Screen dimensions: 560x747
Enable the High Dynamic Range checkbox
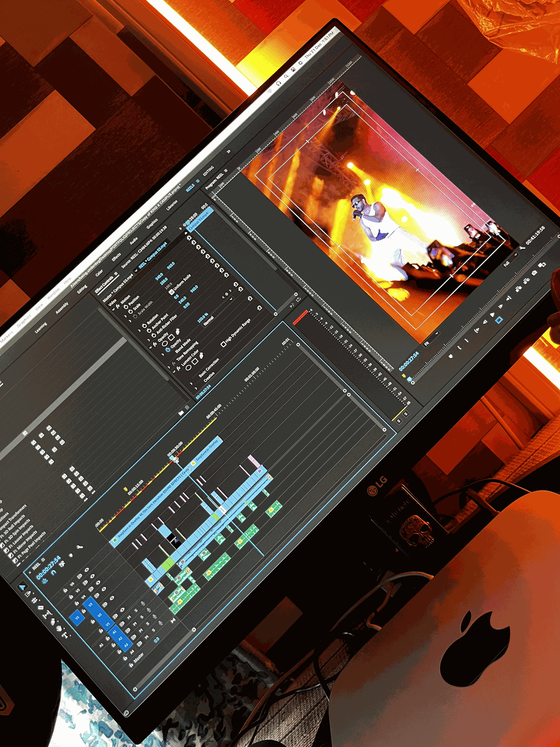coord(223,344)
